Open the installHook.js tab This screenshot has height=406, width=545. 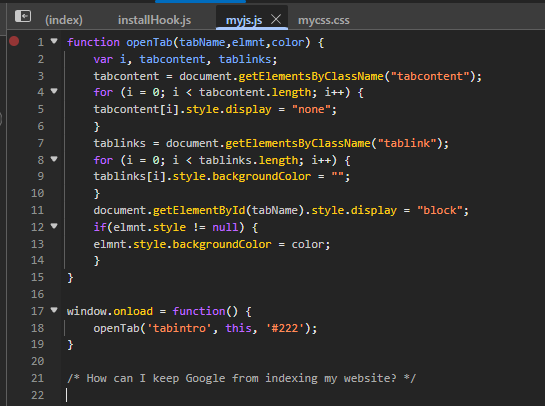click(x=154, y=20)
